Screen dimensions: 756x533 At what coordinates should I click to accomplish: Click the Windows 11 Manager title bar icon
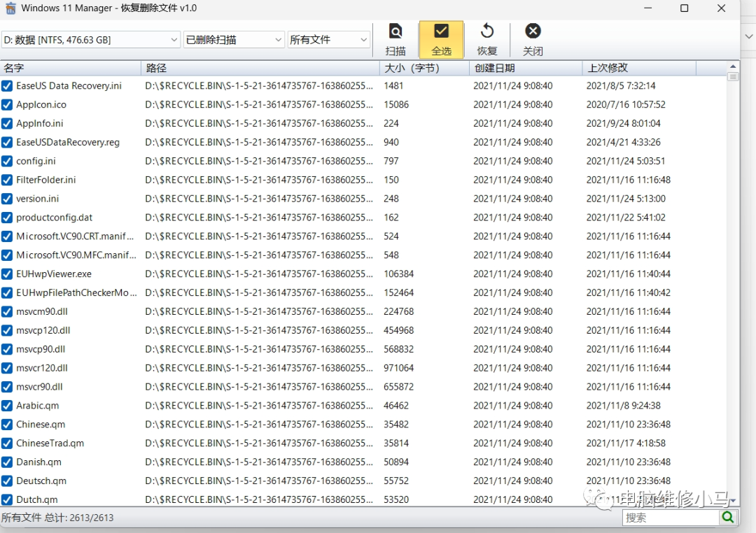pos(10,8)
